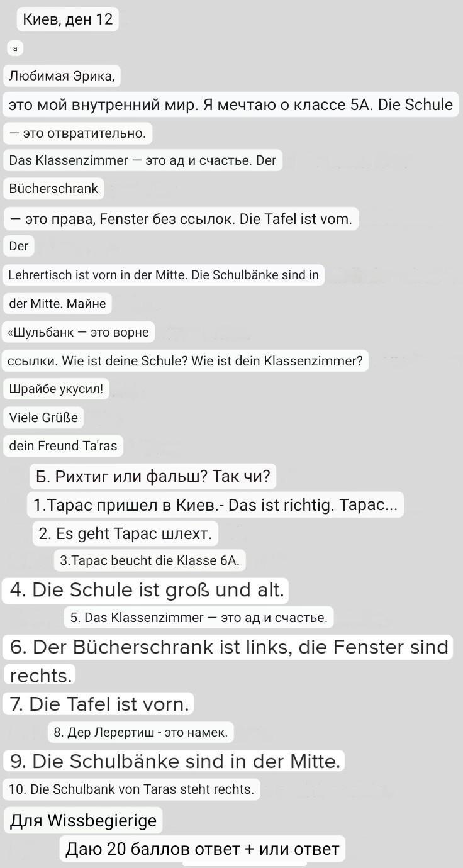463x868 pixels.
Task: Tap the 'Шрайбе укусил!' text block
Action: [x=56, y=389]
